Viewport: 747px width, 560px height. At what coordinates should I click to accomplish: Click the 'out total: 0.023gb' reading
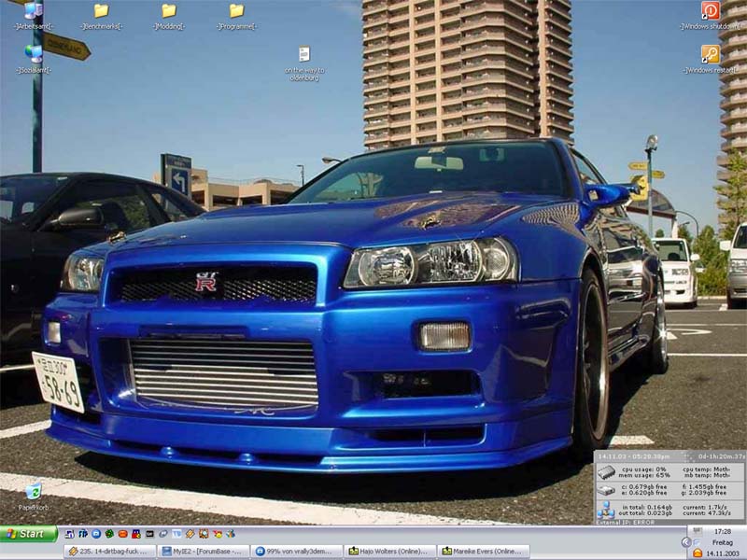tap(645, 513)
